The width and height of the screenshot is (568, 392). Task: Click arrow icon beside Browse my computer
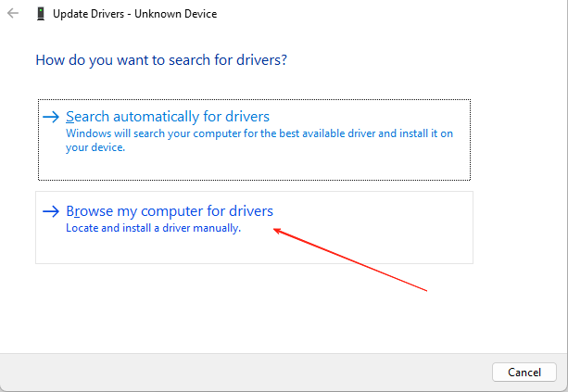coord(51,211)
